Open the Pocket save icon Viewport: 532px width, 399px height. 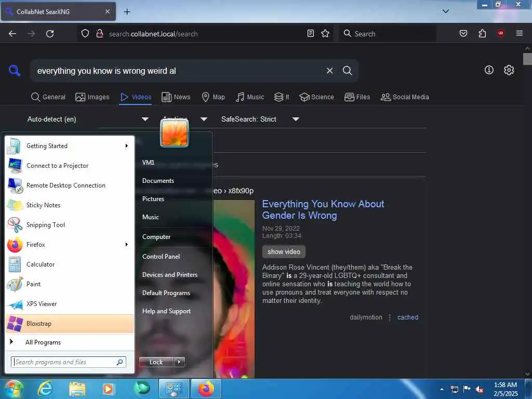tap(463, 33)
